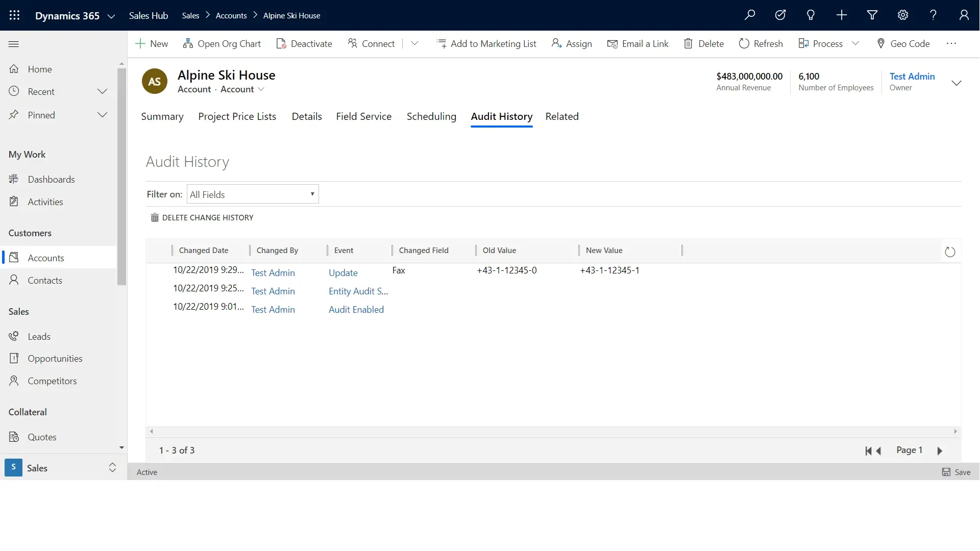
Task: Open the settings gear icon
Action: [903, 15]
